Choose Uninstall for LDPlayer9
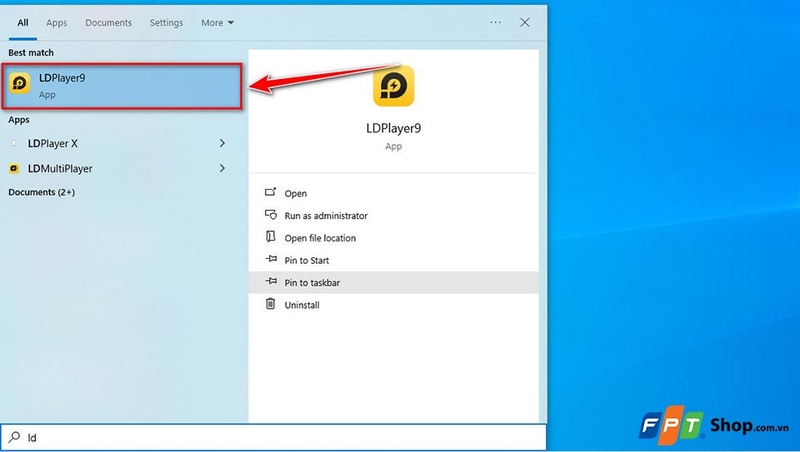Viewport: 800px width, 452px height. click(x=393, y=305)
